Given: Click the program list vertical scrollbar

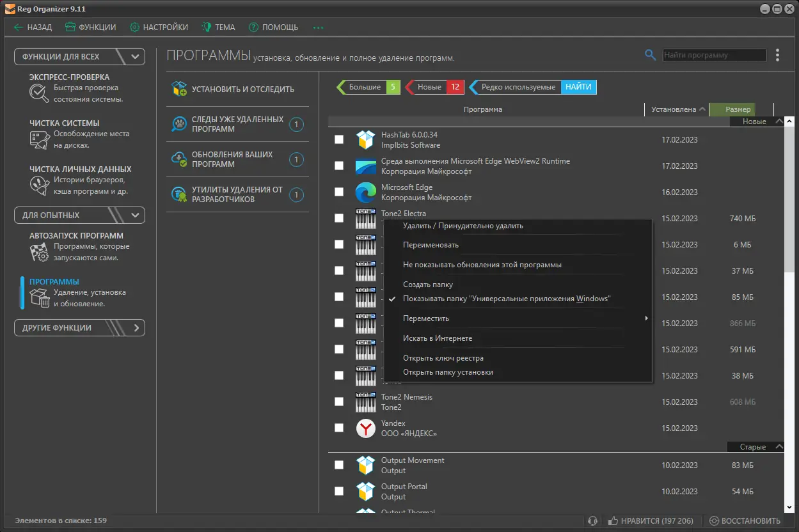Looking at the screenshot, I should [x=789, y=313].
